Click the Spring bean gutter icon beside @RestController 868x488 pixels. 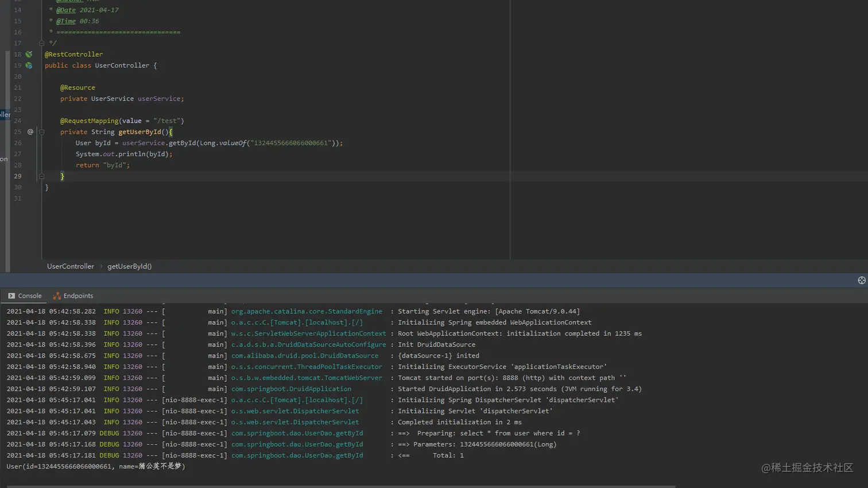29,55
